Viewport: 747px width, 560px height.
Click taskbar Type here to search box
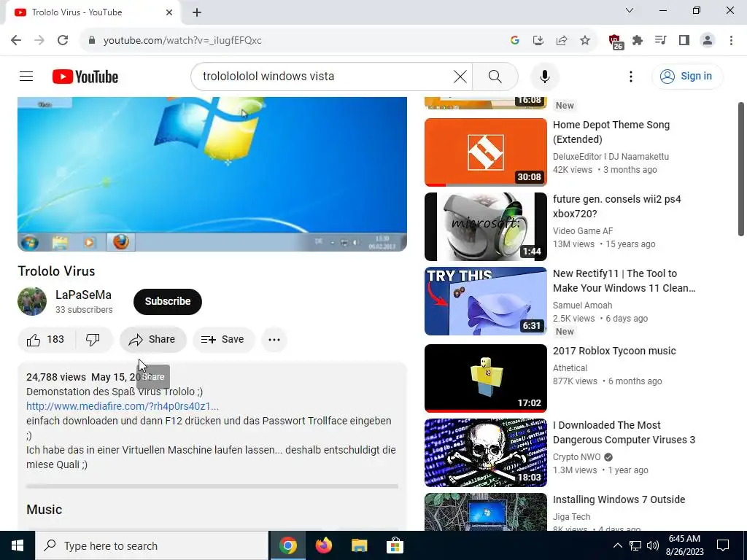coord(152,545)
